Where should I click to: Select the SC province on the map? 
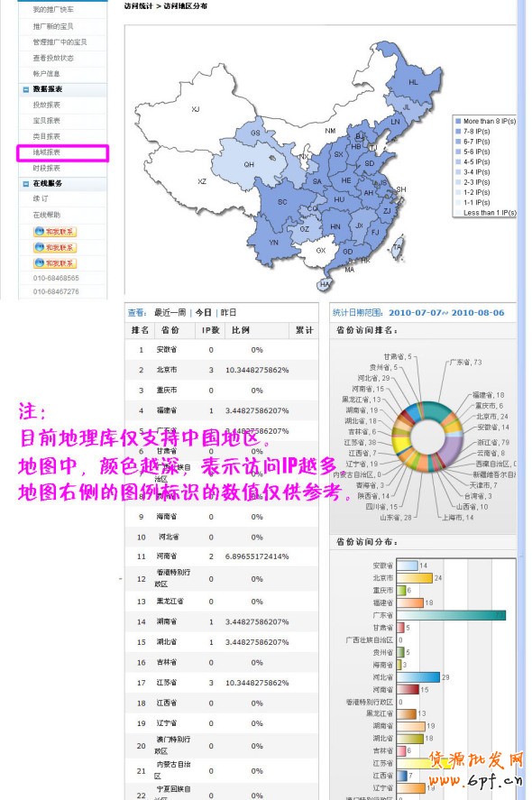pyautogui.click(x=282, y=202)
